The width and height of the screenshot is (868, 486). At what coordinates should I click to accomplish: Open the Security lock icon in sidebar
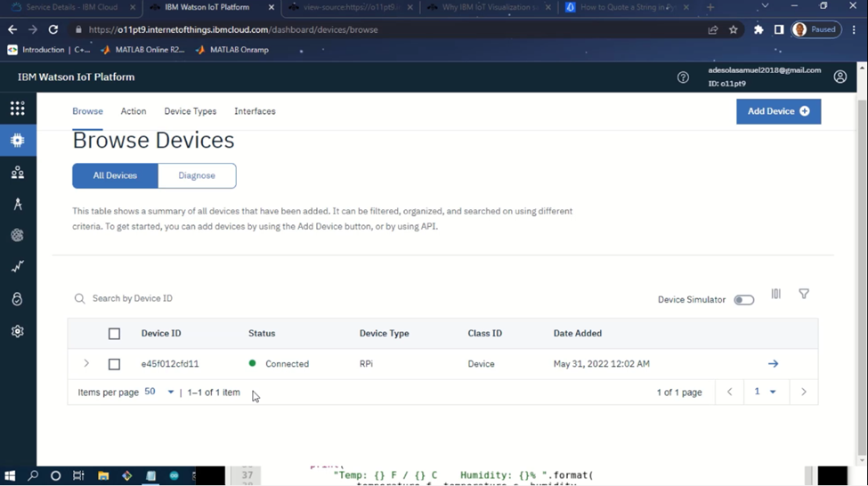tap(18, 299)
